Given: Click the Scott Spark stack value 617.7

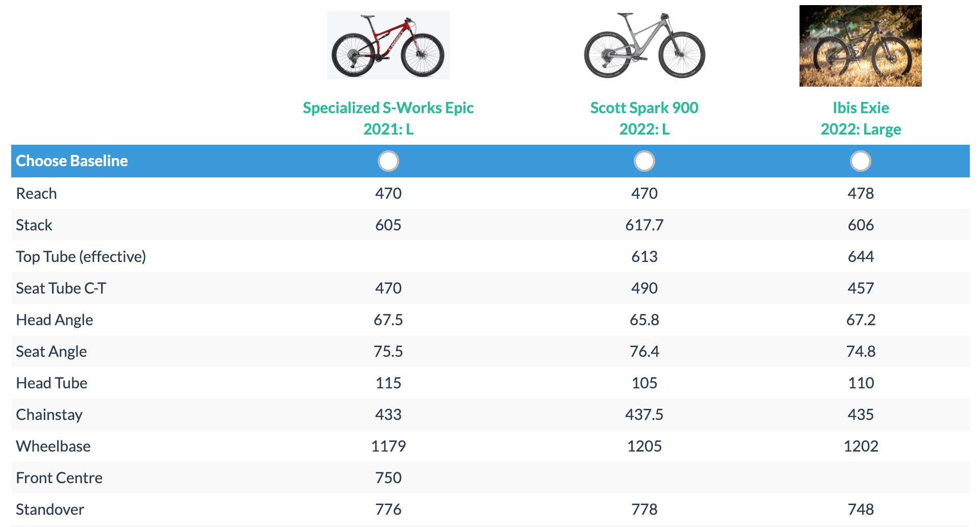Looking at the screenshot, I should (644, 225).
